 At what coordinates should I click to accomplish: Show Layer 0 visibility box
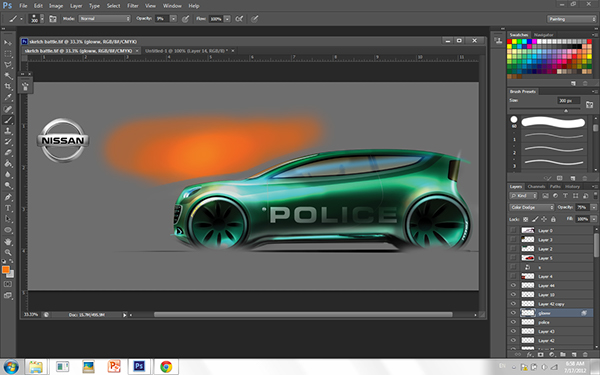pyautogui.click(x=513, y=230)
